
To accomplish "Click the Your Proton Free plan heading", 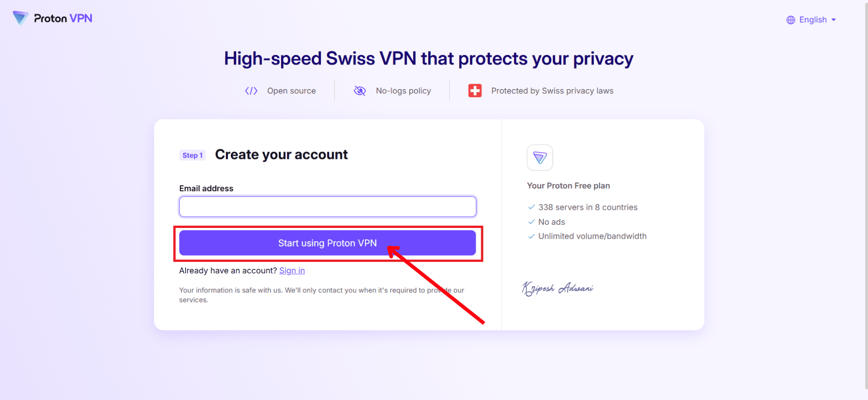I will click(x=568, y=186).
